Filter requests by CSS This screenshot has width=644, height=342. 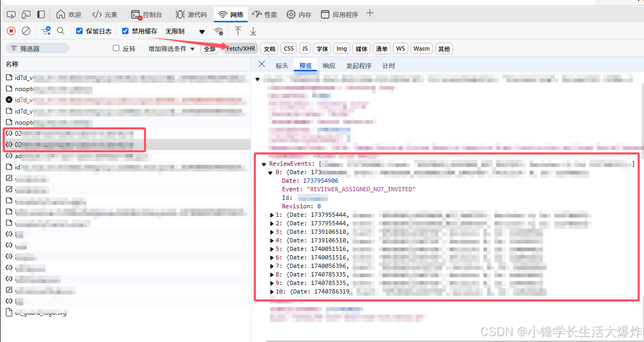click(x=288, y=48)
